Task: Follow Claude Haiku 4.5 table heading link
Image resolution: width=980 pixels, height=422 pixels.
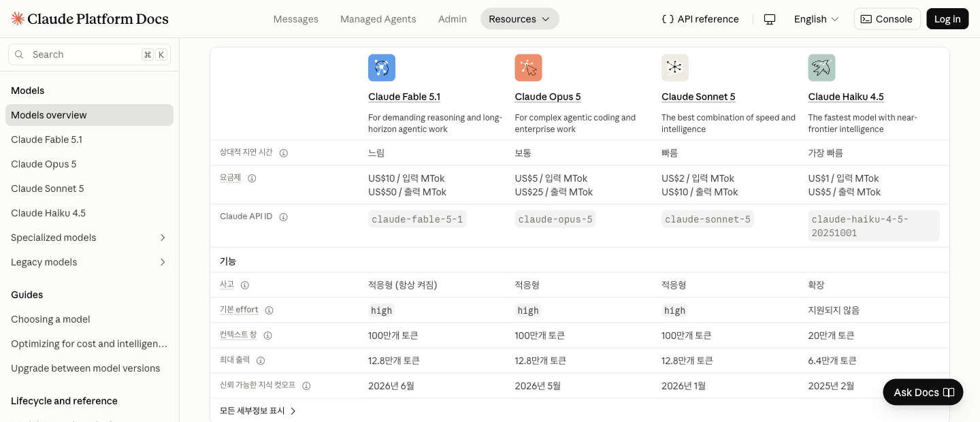Action: click(x=846, y=97)
